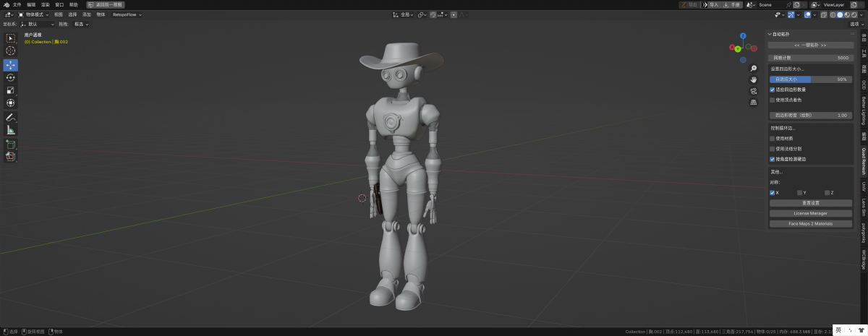This screenshot has height=336, width=868.
Task: Click Face Maps 2 Materials button
Action: coord(810,224)
